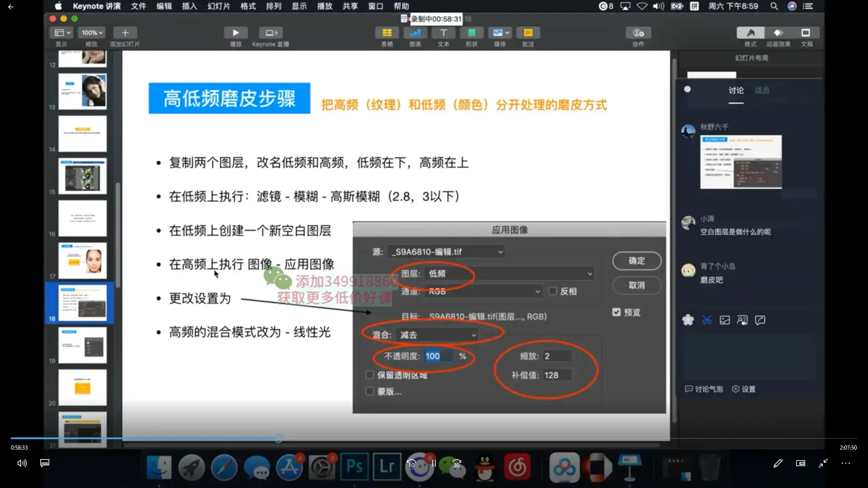Viewport: 868px width, 488px height.
Task: Open the 100% zoom dropdown in Keynote toolbar
Action: 91,32
